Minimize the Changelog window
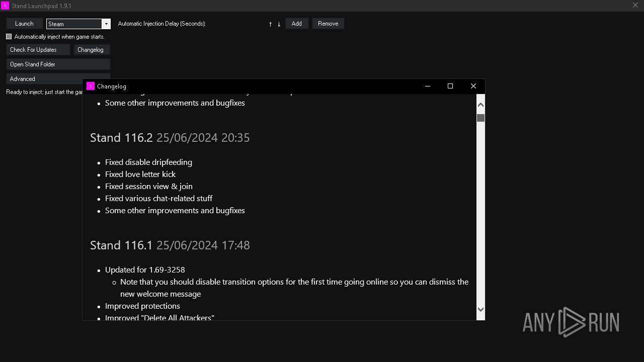Screen dimensions: 644x362 click(428, 86)
